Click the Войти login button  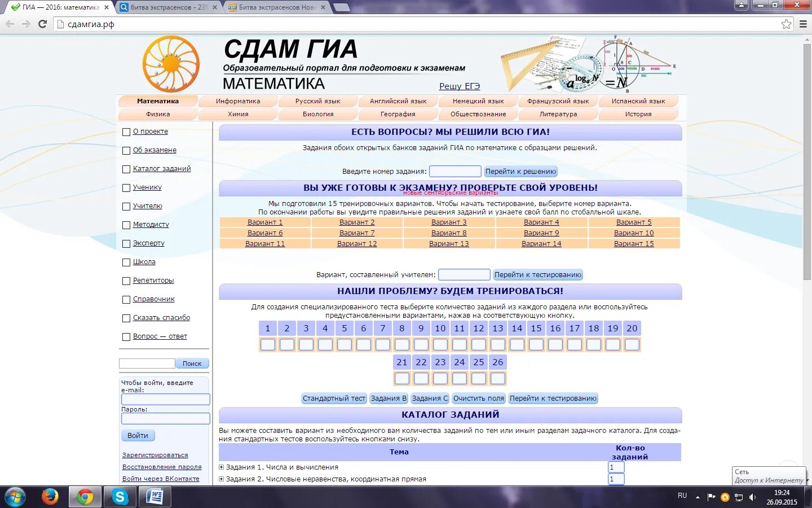pyautogui.click(x=138, y=436)
